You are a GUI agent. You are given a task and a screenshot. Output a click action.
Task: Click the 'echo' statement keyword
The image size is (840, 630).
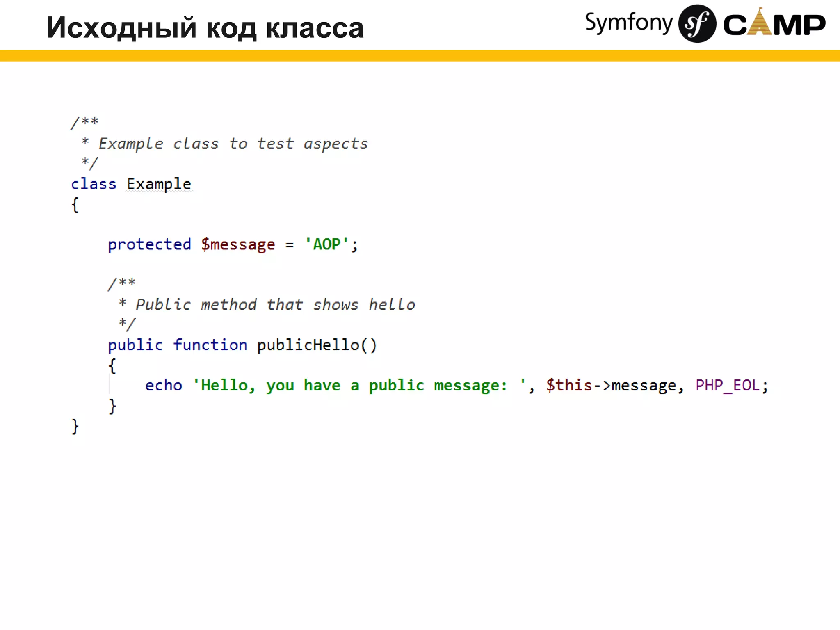click(x=163, y=385)
